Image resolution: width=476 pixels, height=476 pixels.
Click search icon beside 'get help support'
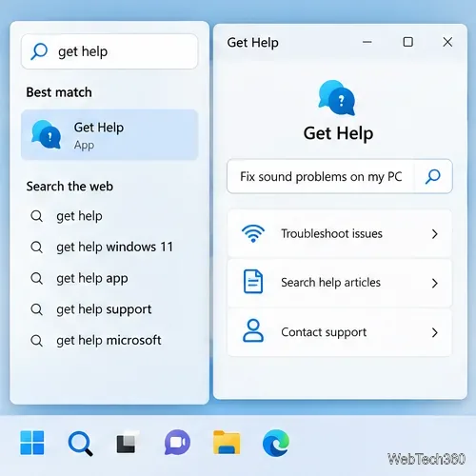tap(36, 309)
